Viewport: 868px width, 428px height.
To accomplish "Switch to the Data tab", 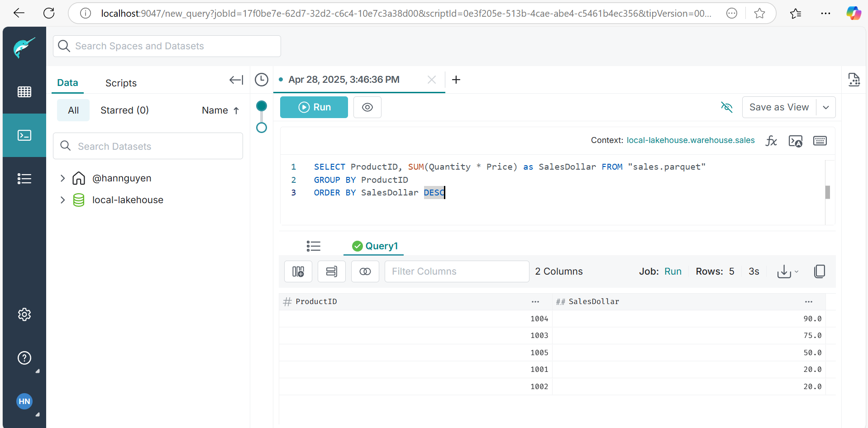I will coord(67,83).
